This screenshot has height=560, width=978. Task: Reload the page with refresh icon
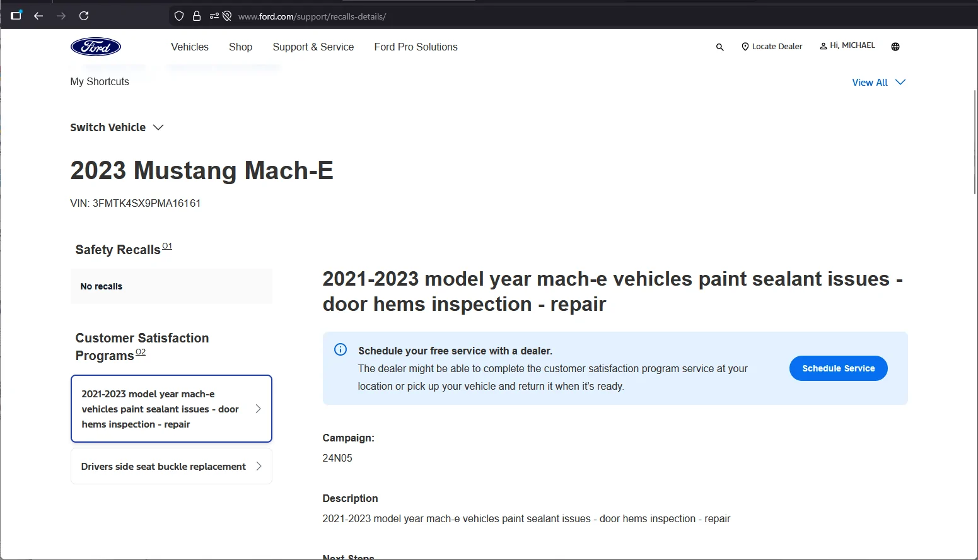[84, 16]
